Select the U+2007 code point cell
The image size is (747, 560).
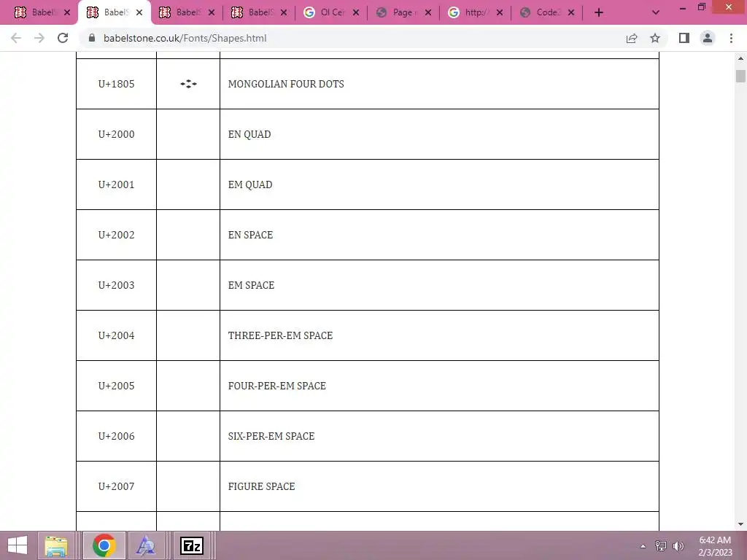[116, 486]
